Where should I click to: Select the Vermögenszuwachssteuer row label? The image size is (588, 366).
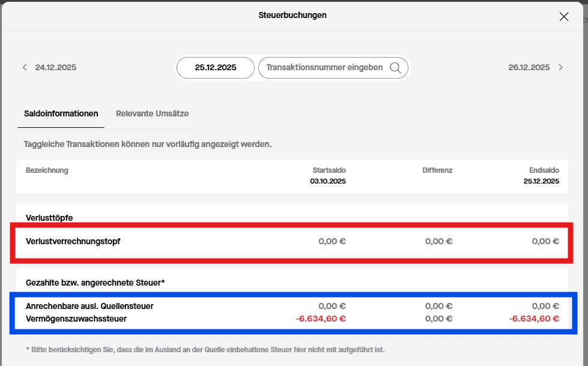point(76,319)
